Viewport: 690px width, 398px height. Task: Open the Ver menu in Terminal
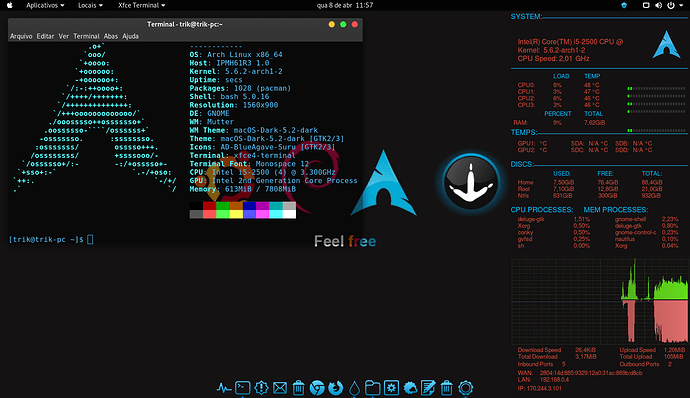click(64, 36)
